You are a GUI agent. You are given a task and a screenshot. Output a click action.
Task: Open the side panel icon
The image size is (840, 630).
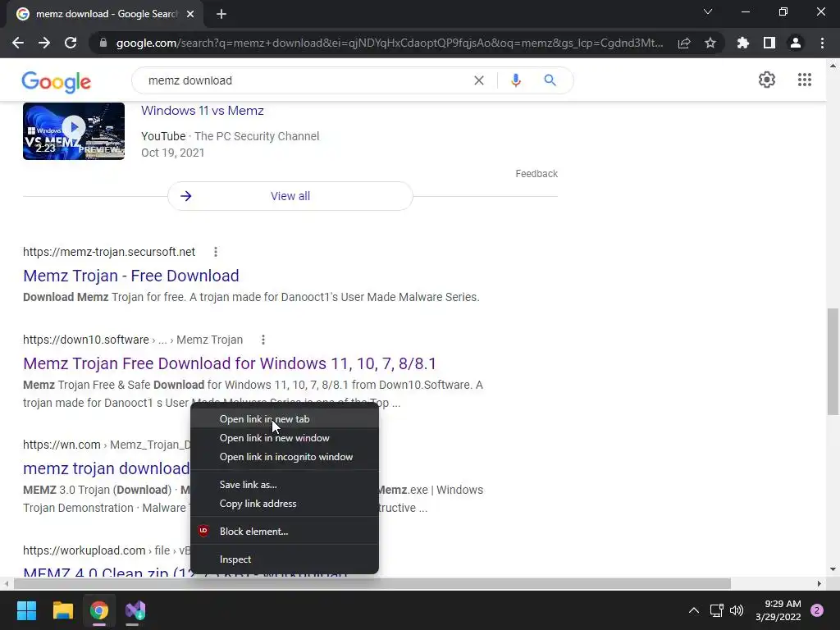click(x=769, y=43)
